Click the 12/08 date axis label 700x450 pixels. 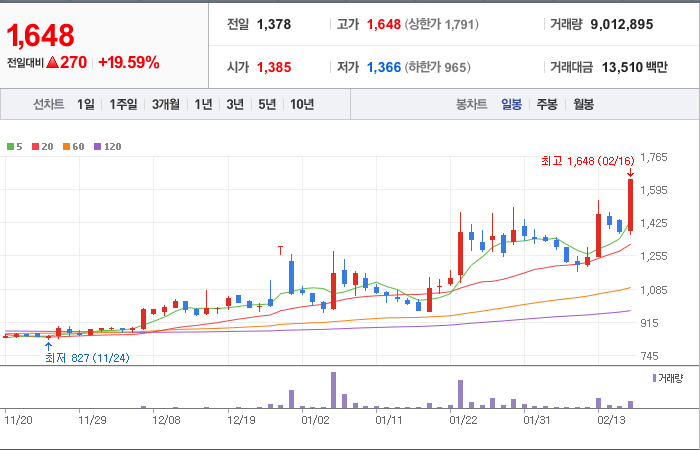click(166, 420)
